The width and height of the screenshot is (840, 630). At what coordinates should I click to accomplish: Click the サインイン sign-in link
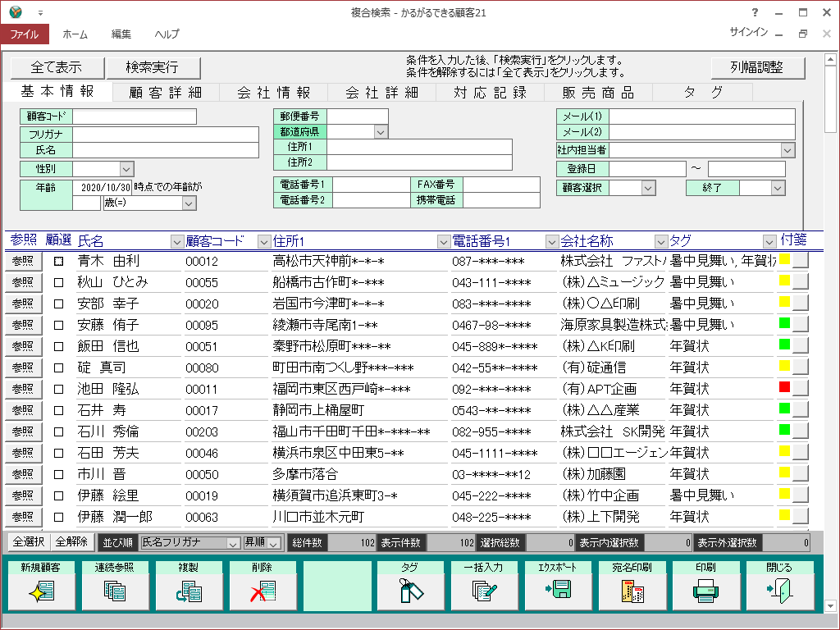click(x=748, y=32)
